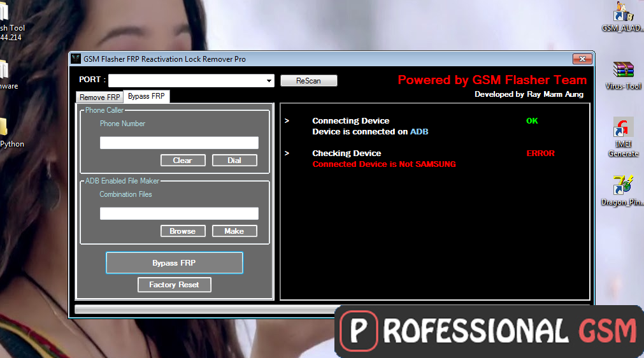The image size is (644, 358).
Task: Launch the IMEI Generate desktop shortcut
Action: pyautogui.click(x=623, y=138)
